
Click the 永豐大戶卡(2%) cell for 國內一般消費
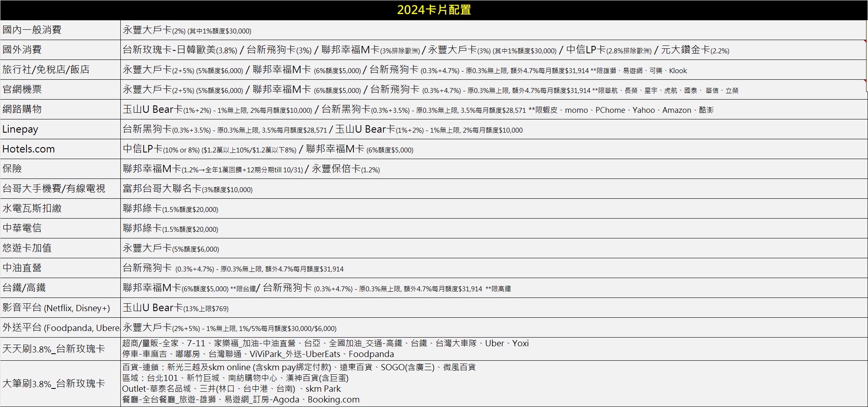click(494, 30)
